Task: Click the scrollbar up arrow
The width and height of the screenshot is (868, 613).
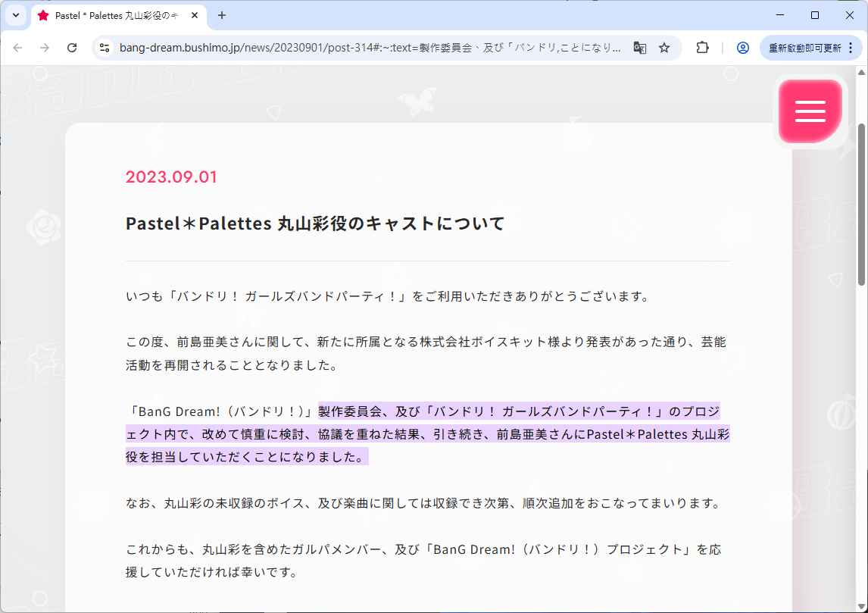Action: (x=861, y=73)
